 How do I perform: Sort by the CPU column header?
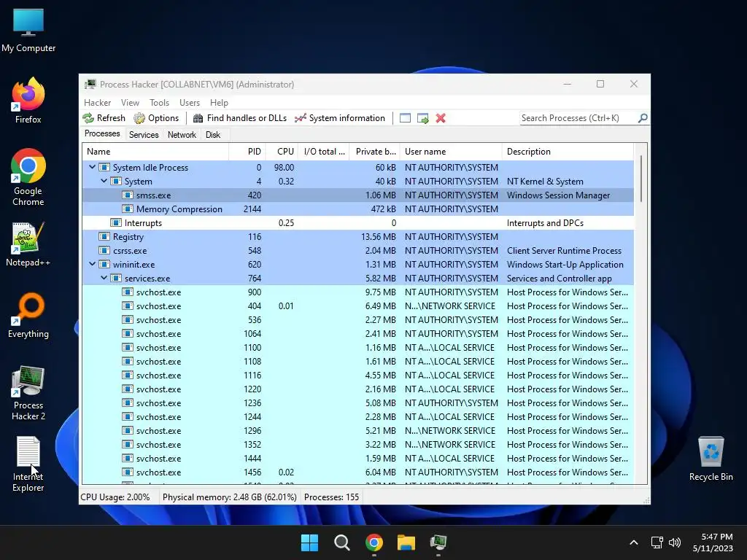(282, 152)
